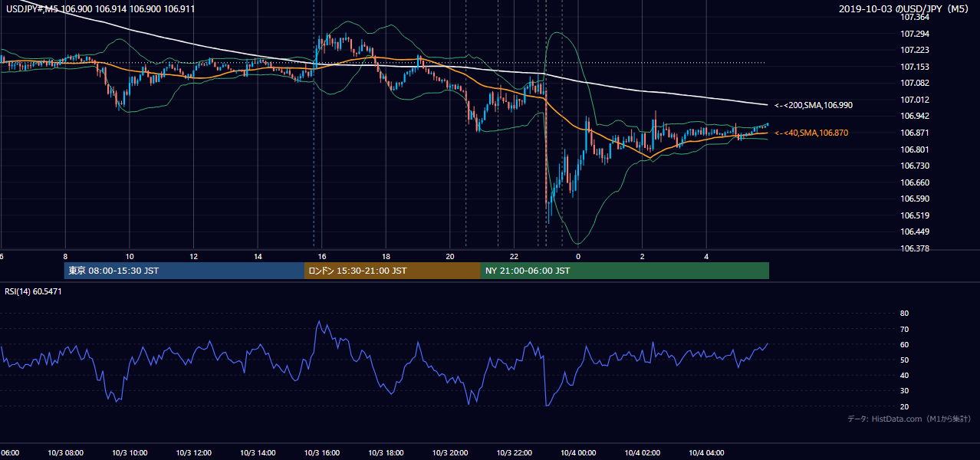Click the 10/3 12:00 time axis label

tap(193, 453)
